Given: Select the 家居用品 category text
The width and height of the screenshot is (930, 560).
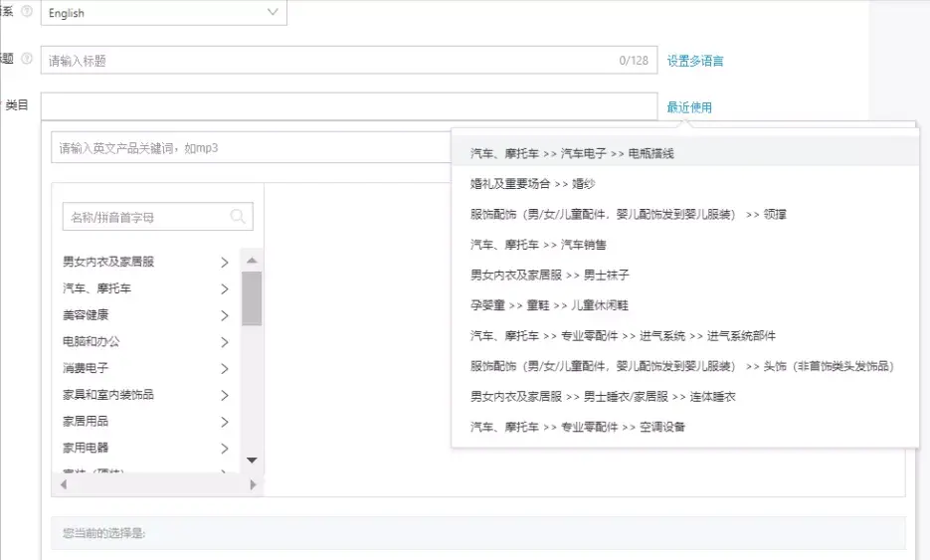Looking at the screenshot, I should coord(86,421).
